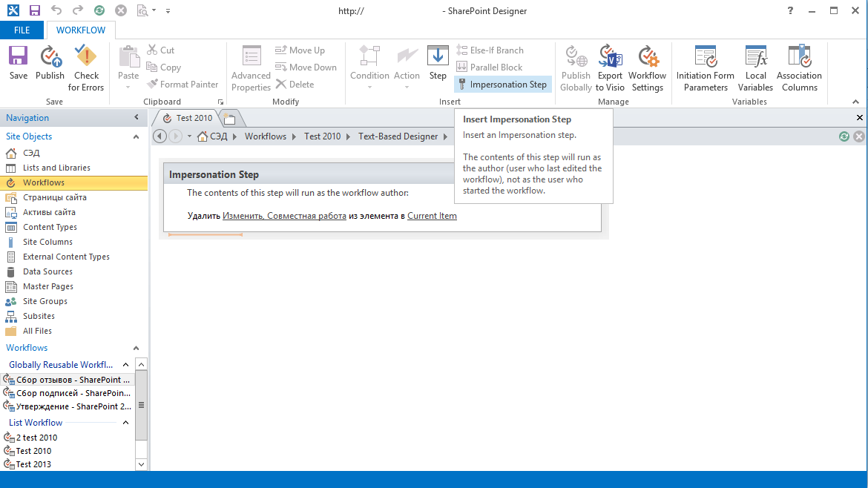Refresh using the green quick access icon
This screenshot has height=488, width=868.
[x=99, y=10]
